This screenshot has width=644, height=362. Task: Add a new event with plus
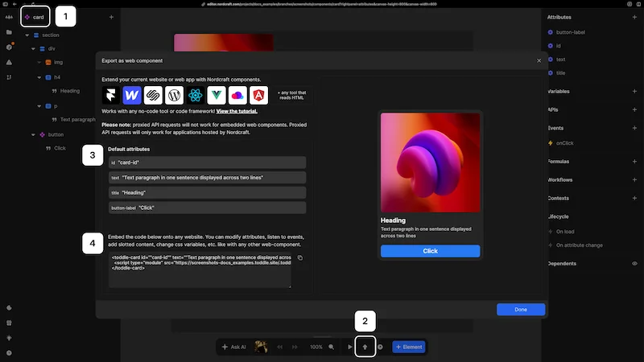pyautogui.click(x=634, y=128)
